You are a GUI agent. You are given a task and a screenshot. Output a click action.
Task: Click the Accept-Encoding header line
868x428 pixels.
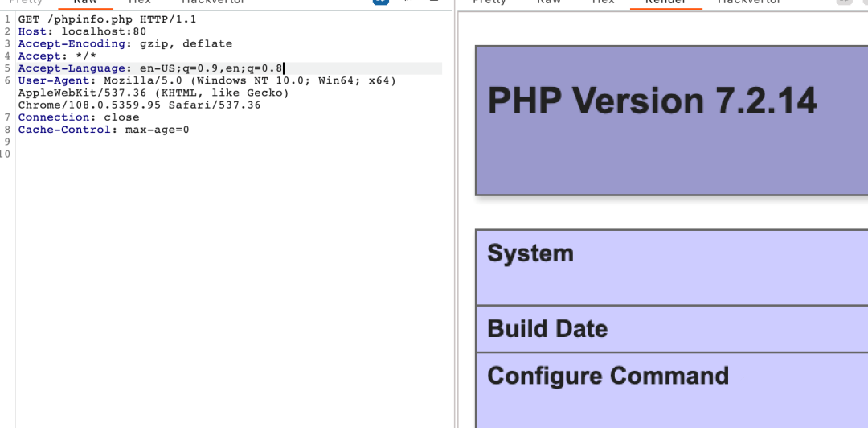[x=125, y=43]
